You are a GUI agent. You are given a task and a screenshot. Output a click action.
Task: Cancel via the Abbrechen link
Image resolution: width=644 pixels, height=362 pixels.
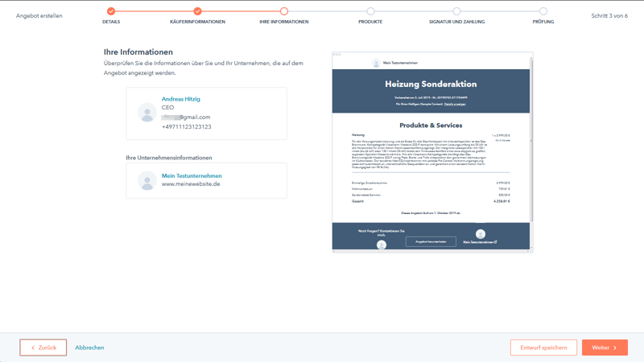coord(89,348)
